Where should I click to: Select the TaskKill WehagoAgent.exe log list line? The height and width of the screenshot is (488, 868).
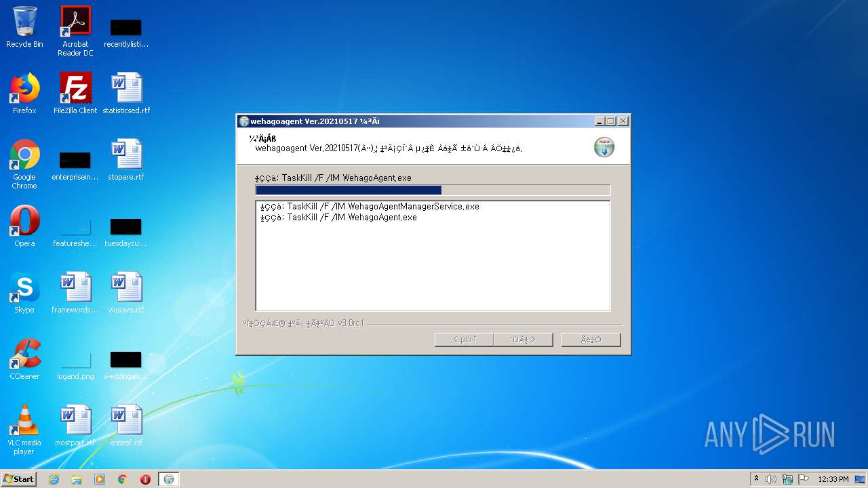(338, 218)
